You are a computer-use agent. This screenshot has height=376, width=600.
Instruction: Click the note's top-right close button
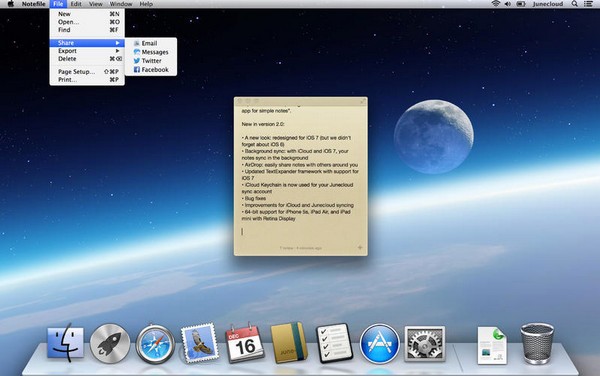pos(362,101)
